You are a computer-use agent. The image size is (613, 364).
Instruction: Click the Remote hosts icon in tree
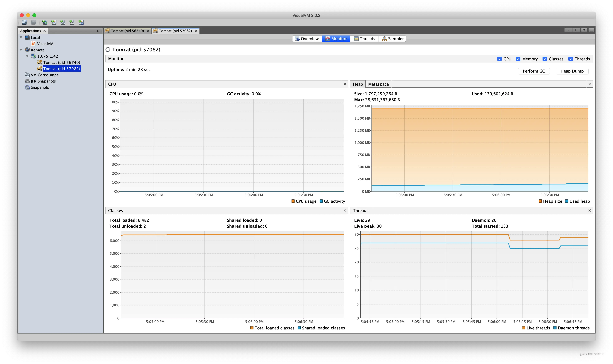27,50
